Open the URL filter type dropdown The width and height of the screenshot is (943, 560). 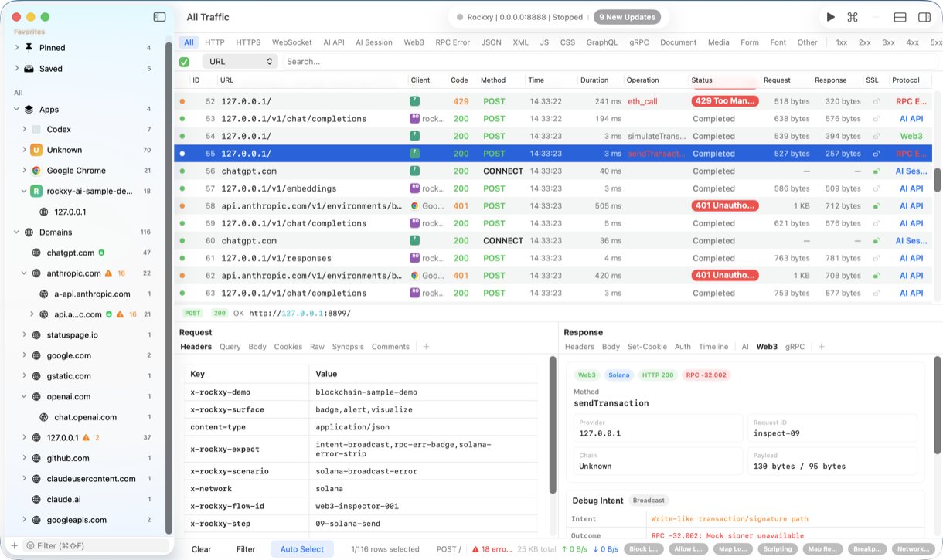tap(240, 61)
